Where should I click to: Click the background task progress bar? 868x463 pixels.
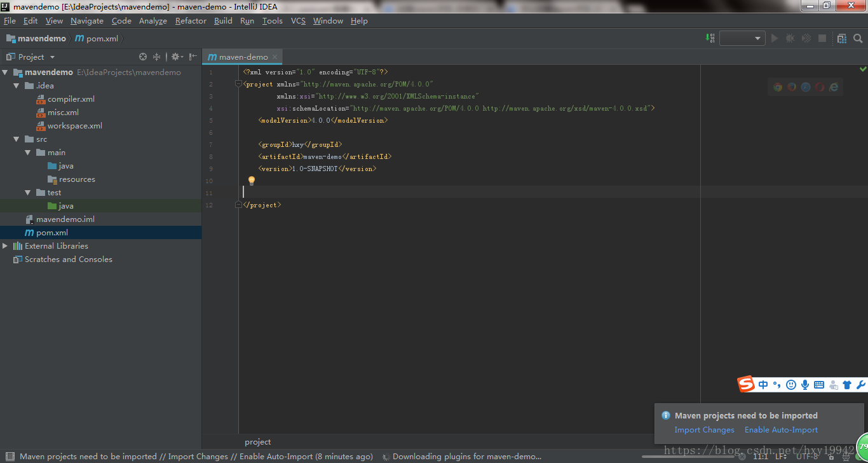tap(688, 457)
